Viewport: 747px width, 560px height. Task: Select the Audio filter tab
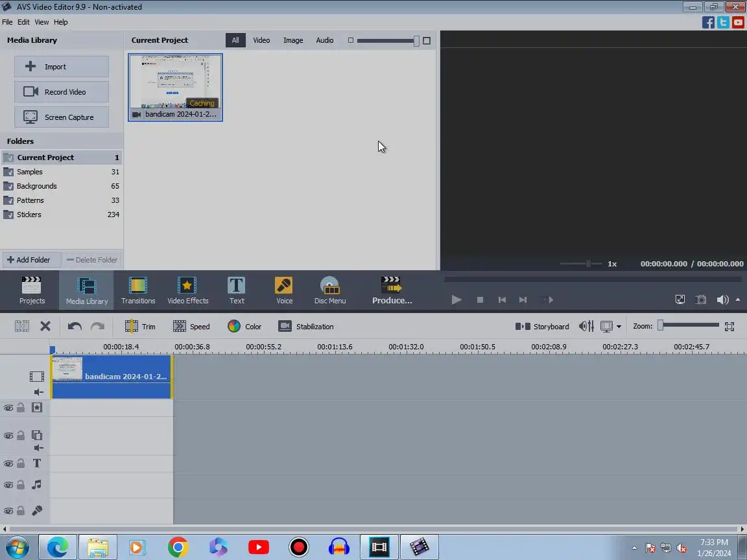[324, 40]
